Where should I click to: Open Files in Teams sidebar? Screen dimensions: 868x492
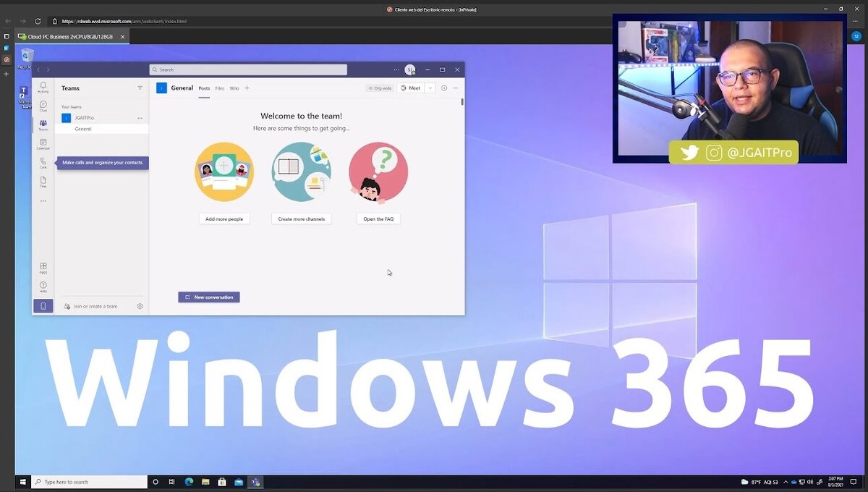tap(43, 182)
